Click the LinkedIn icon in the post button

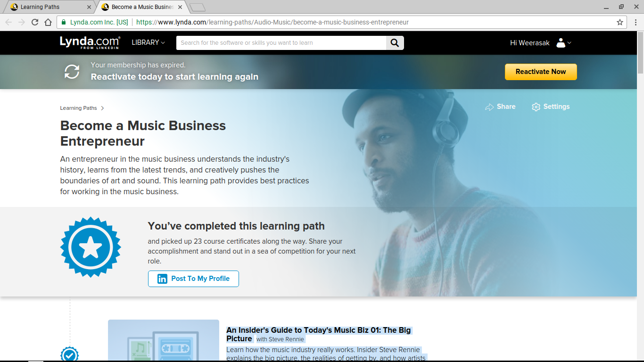pyautogui.click(x=162, y=279)
